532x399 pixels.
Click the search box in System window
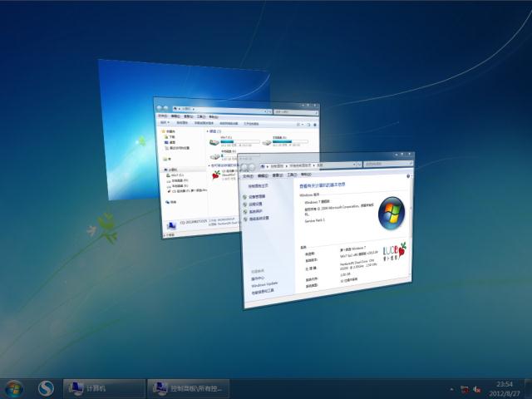point(388,164)
